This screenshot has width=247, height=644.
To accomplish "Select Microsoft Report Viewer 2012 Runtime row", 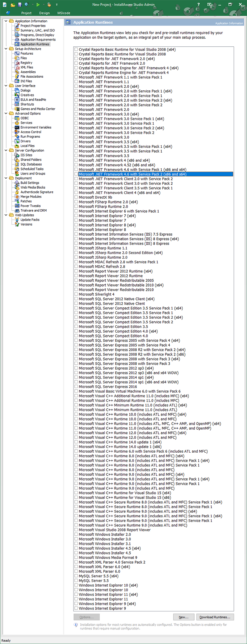I will click(153, 276).
